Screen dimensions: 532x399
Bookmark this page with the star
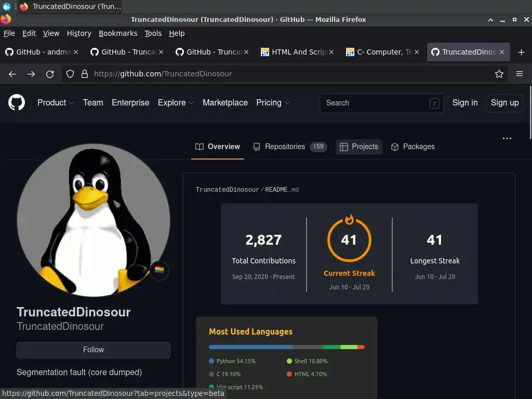pyautogui.click(x=499, y=74)
